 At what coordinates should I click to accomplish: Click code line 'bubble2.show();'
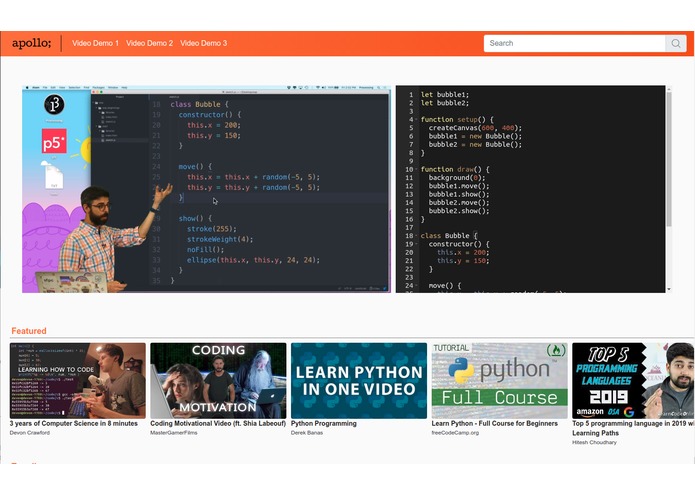coord(459,211)
